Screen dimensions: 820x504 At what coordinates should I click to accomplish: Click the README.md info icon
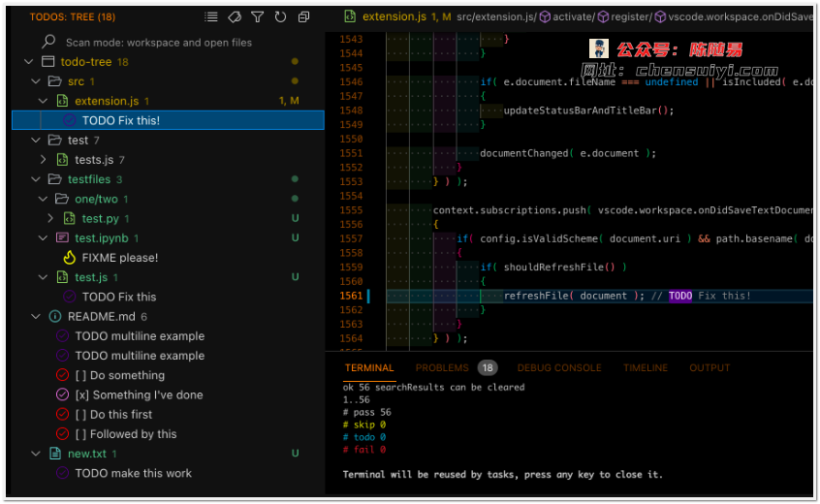click(54, 317)
